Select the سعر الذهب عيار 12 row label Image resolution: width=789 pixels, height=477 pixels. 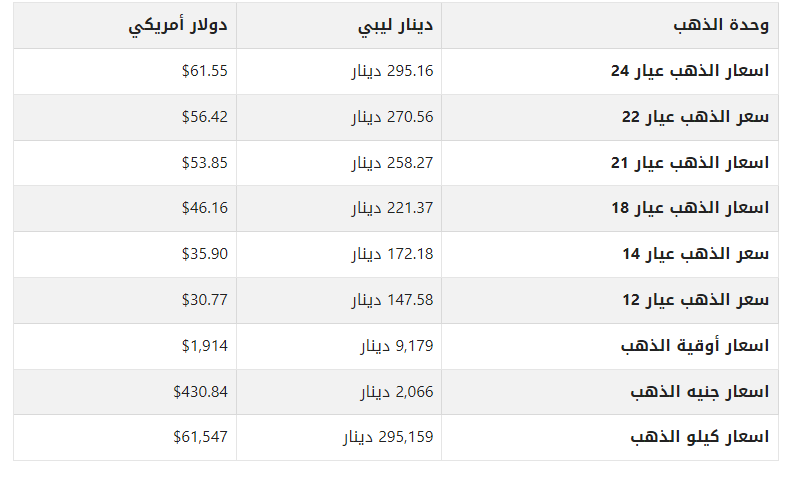(695, 300)
